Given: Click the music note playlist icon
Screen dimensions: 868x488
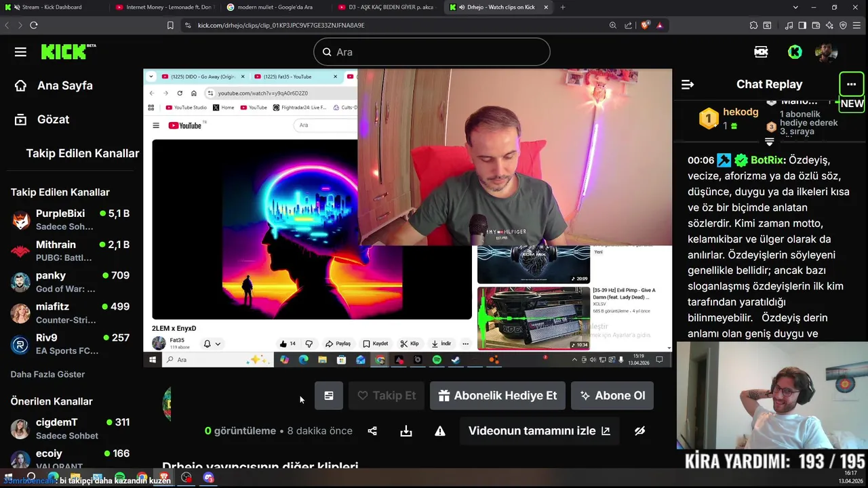Looking at the screenshot, I should (789, 25).
